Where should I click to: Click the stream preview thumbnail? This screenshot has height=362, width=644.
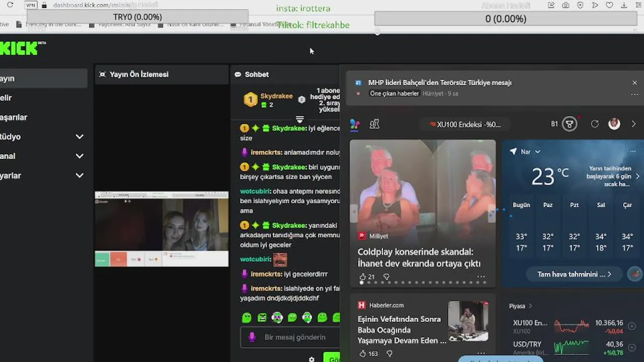[162, 229]
